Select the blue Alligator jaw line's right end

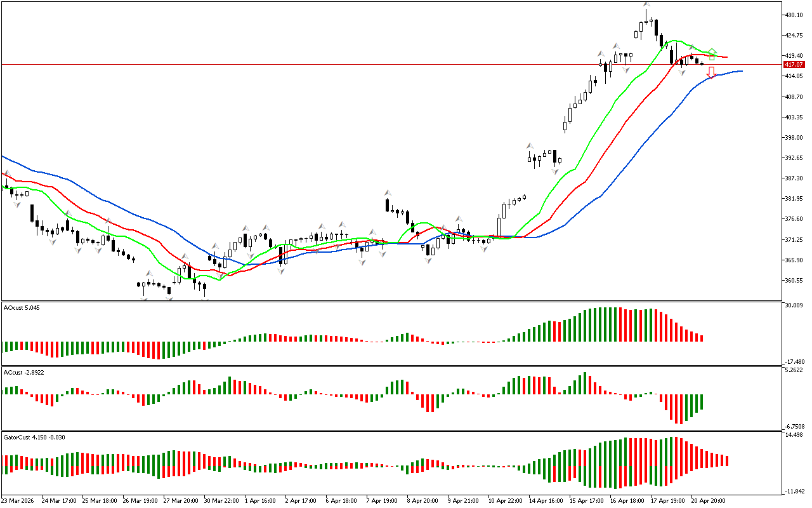click(x=741, y=71)
